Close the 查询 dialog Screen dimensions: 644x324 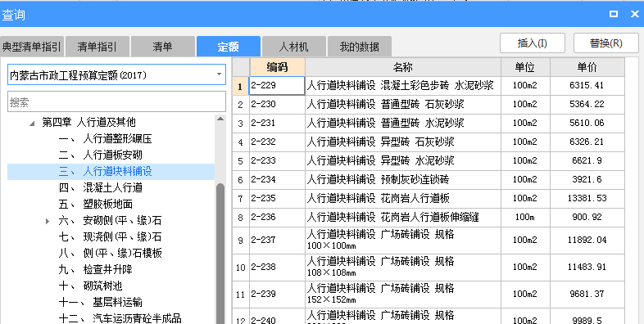pyautogui.click(x=634, y=14)
